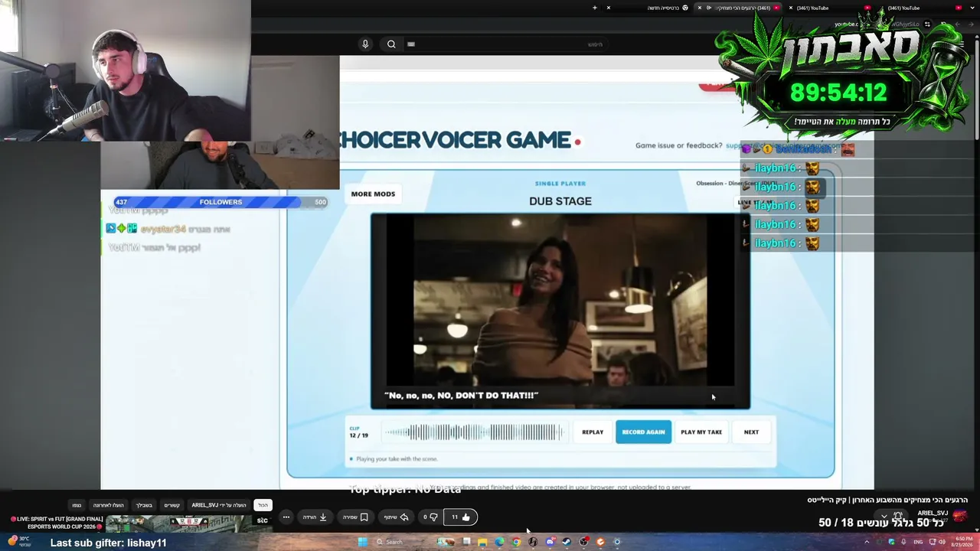Show hidden system tray icons
The width and height of the screenshot is (980, 551).
[x=867, y=542]
